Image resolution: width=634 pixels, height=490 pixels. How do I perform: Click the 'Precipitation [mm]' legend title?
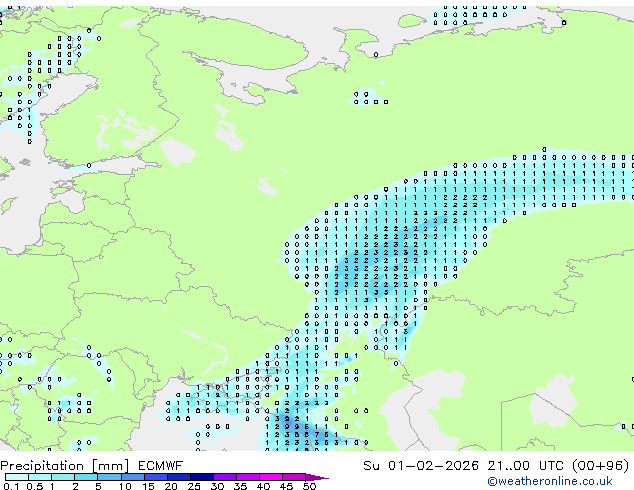coord(64,466)
